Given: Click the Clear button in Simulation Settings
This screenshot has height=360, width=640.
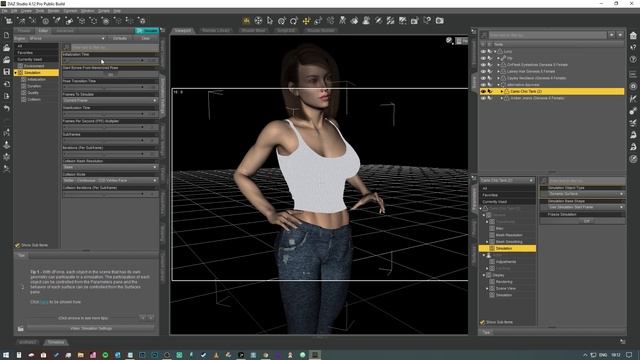Looking at the screenshot, I should coord(146,38).
